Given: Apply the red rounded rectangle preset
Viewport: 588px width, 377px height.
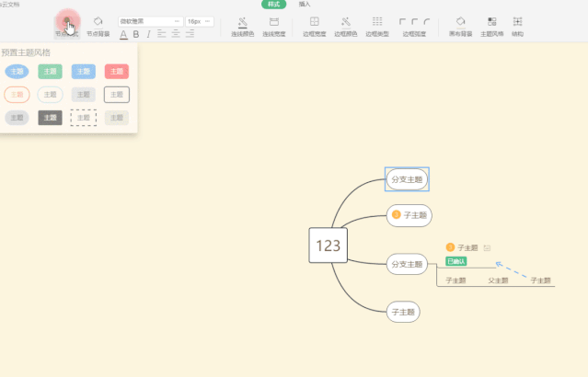Looking at the screenshot, I should point(117,71).
